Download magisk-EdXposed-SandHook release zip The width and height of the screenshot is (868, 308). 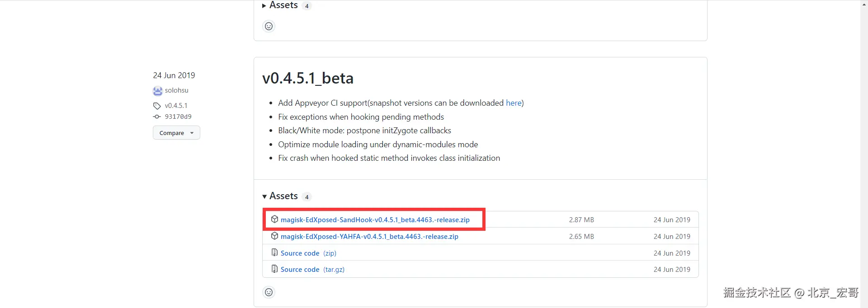tap(375, 220)
